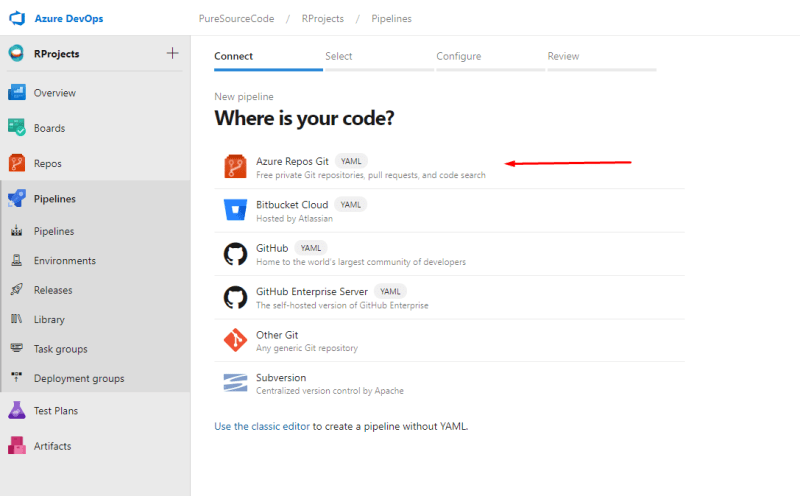Open Pipelines breadcrumb link

(391, 18)
